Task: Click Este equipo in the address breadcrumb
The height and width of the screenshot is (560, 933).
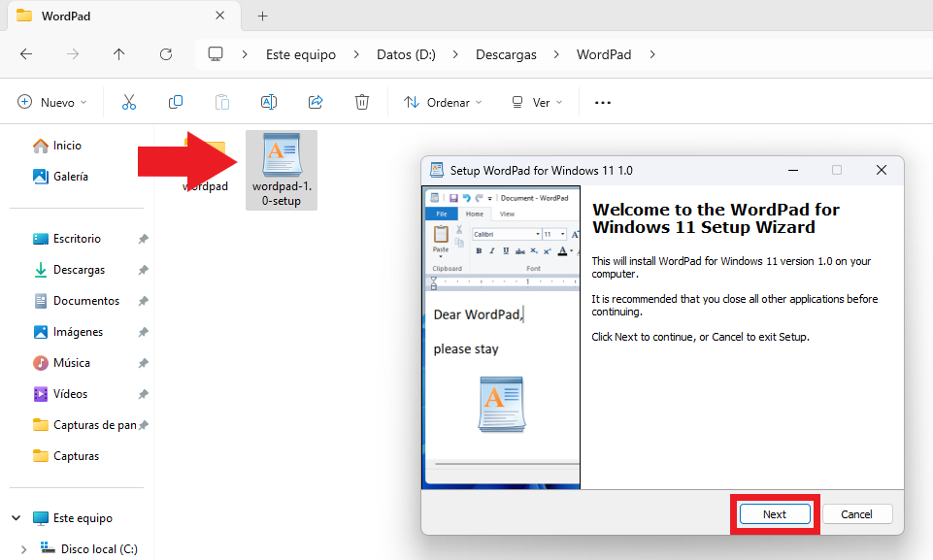Action: 301,54
